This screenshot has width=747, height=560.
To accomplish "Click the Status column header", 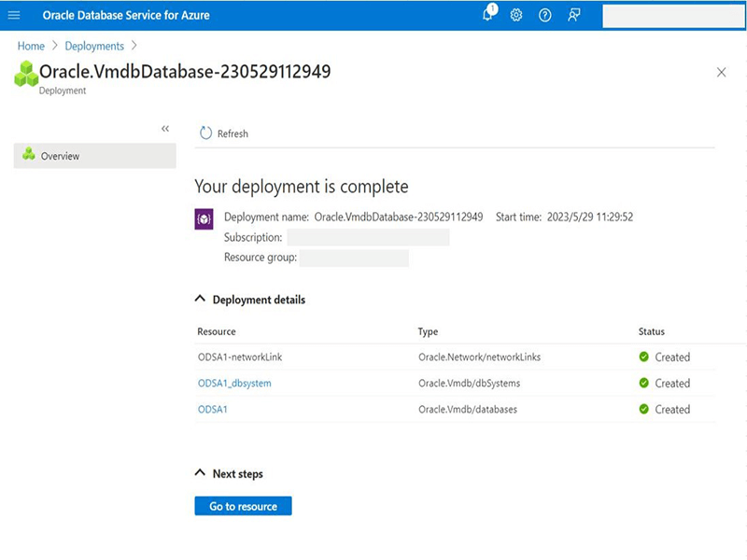I will (x=651, y=331).
